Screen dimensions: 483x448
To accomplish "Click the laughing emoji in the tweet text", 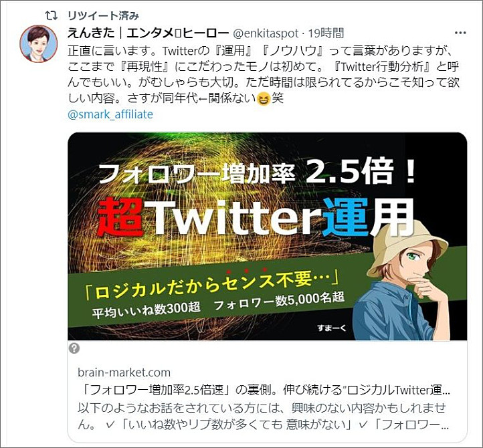I will [x=264, y=99].
